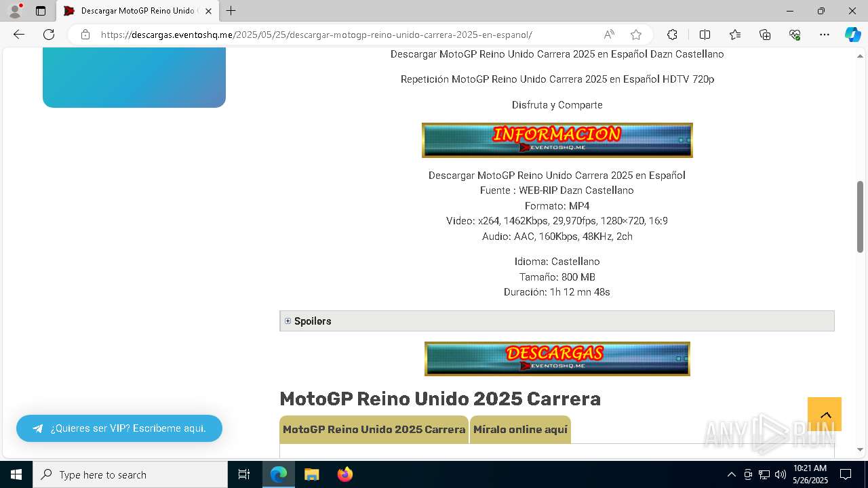Minimize the Edge browser window
Viewport: 868px width, 488px height.
[x=790, y=11]
